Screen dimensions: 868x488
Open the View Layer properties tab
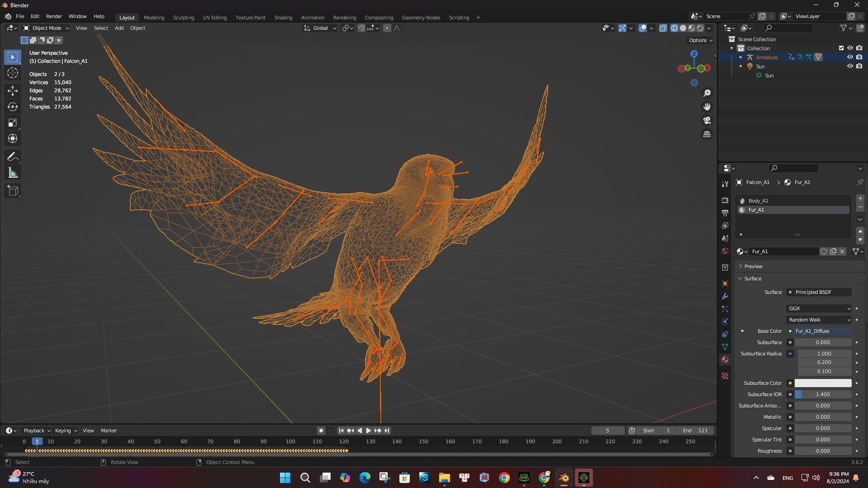pyautogui.click(x=725, y=226)
